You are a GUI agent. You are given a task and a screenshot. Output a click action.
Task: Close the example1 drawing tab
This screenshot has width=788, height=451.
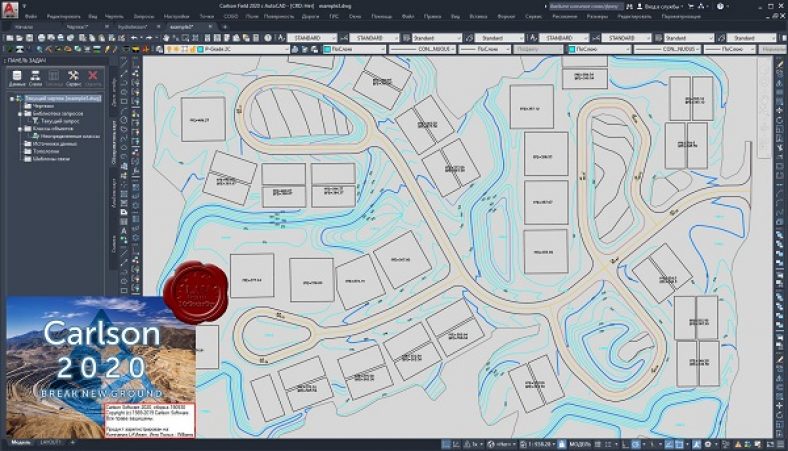click(210, 27)
